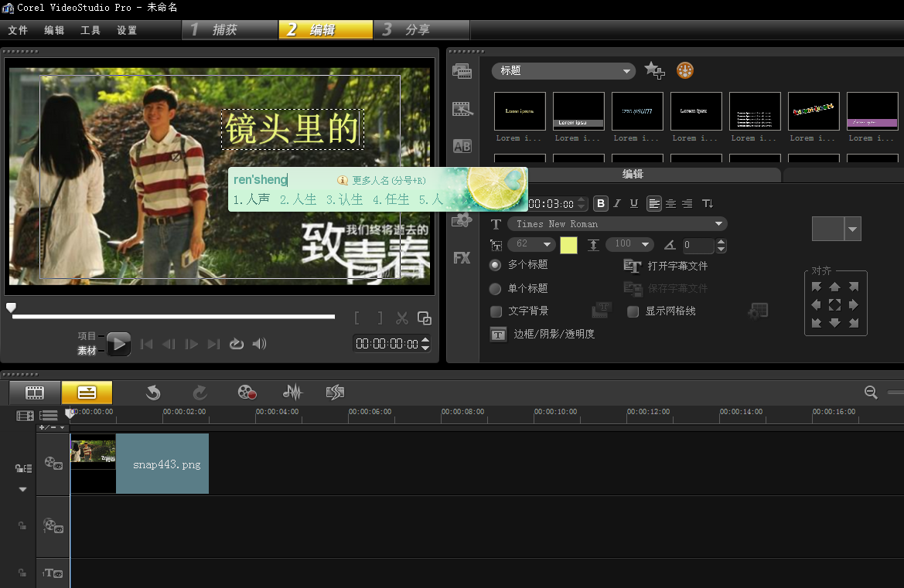The height and width of the screenshot is (588, 904).
Task: Open the Transition library icon
Action: tap(462, 109)
